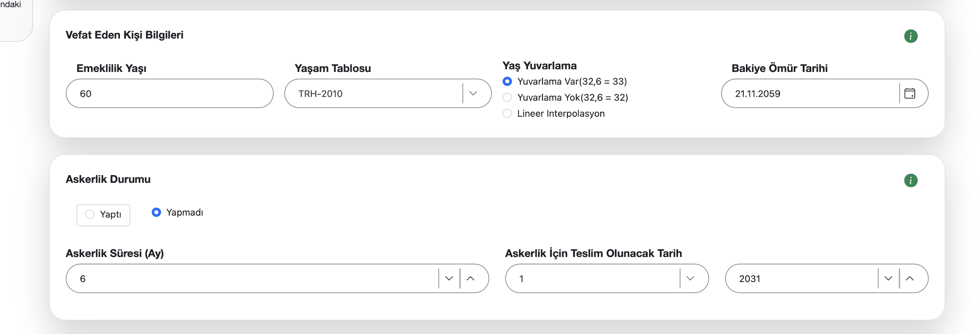The height and width of the screenshot is (334, 980).
Task: Click Askerlik Süresi (Ay) label
Action: click(x=115, y=253)
